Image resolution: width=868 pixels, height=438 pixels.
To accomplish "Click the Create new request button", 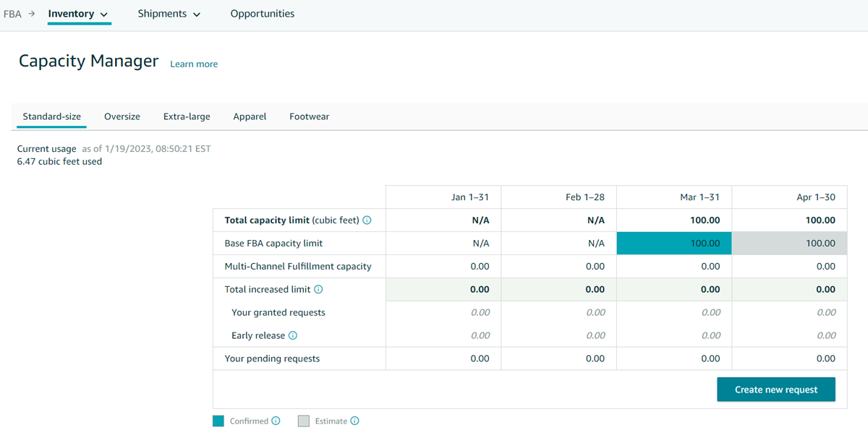I will (x=775, y=389).
